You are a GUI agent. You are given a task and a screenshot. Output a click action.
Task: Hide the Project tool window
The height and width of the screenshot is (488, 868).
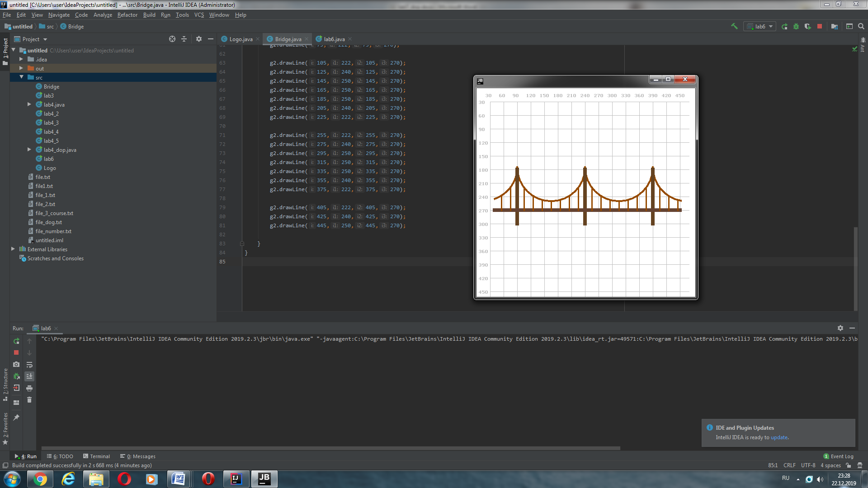click(x=211, y=39)
